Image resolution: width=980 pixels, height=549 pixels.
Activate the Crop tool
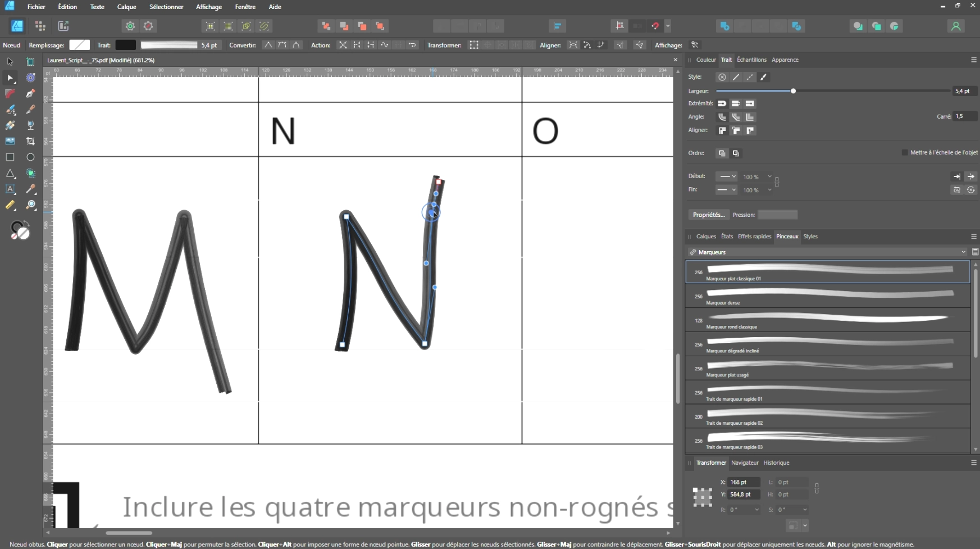coord(30,141)
